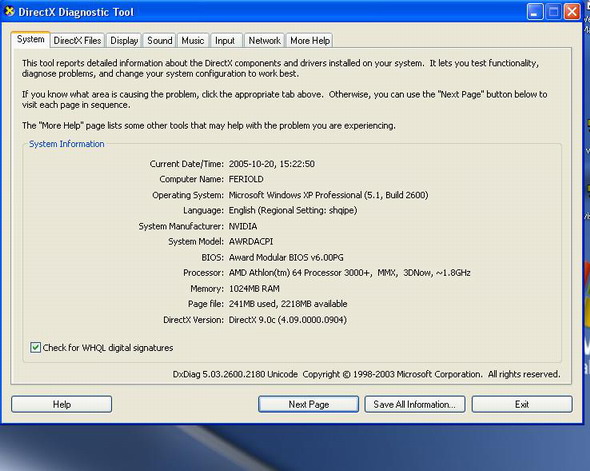Screen dimensions: 590x471
Task: Open the More Help tab
Action: pyautogui.click(x=310, y=41)
